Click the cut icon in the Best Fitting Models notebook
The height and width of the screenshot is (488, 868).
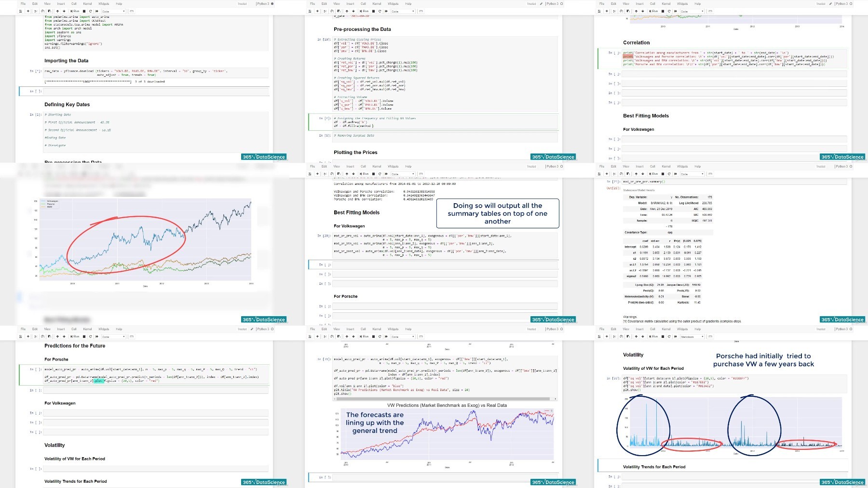325,174
